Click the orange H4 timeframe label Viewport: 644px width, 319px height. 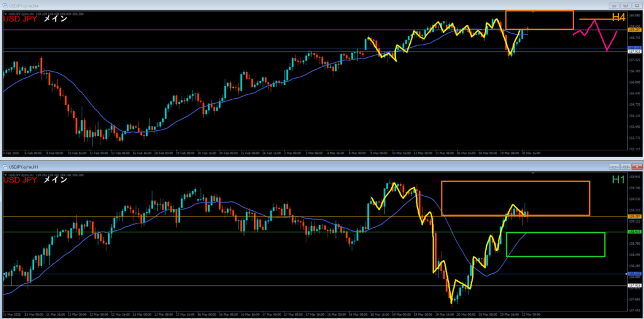618,17
